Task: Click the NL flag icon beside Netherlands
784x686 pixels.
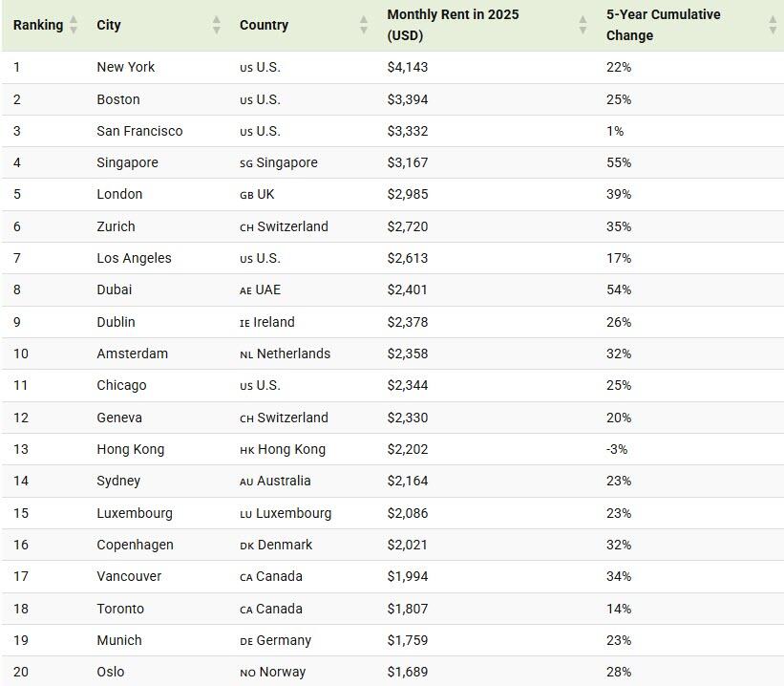Action: coord(248,354)
